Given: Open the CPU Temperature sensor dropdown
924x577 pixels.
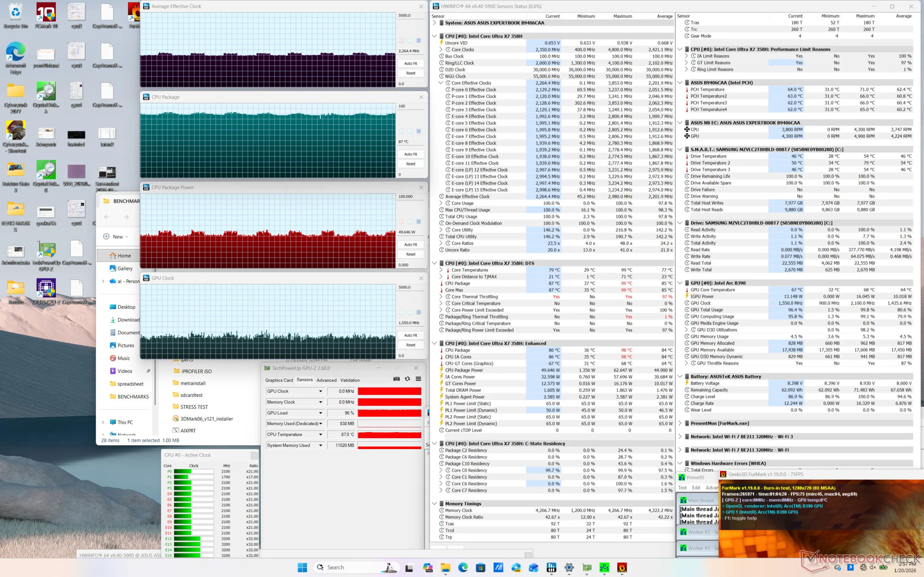Looking at the screenshot, I should click(x=321, y=435).
